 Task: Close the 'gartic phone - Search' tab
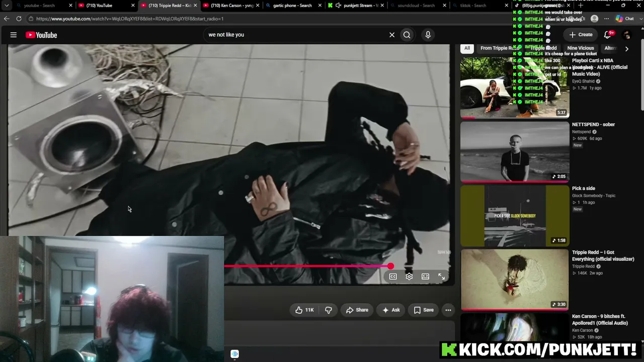(x=320, y=6)
